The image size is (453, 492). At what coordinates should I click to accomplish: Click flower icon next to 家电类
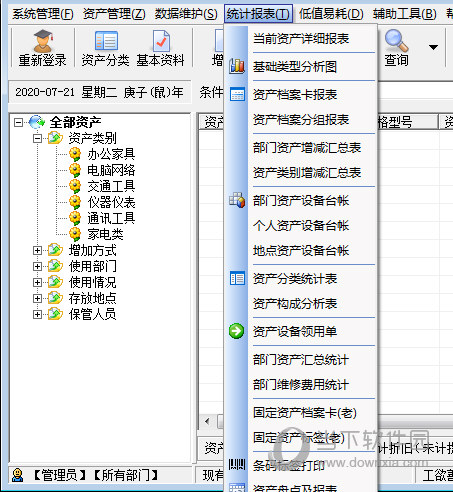[75, 234]
